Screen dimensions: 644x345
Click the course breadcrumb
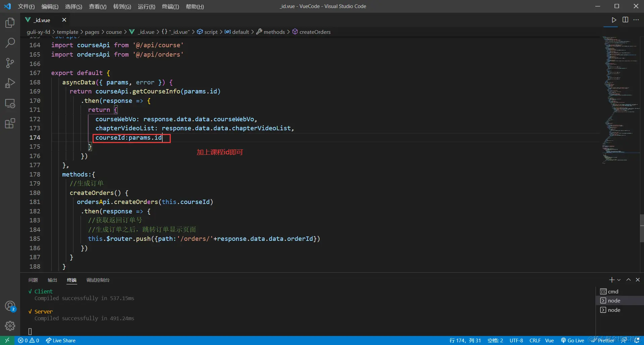[114, 32]
